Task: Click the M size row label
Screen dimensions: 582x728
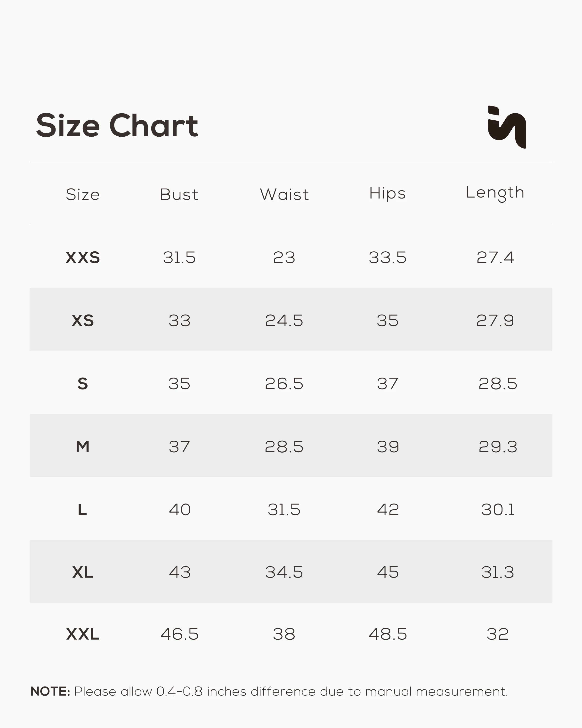Action: pyautogui.click(x=83, y=447)
